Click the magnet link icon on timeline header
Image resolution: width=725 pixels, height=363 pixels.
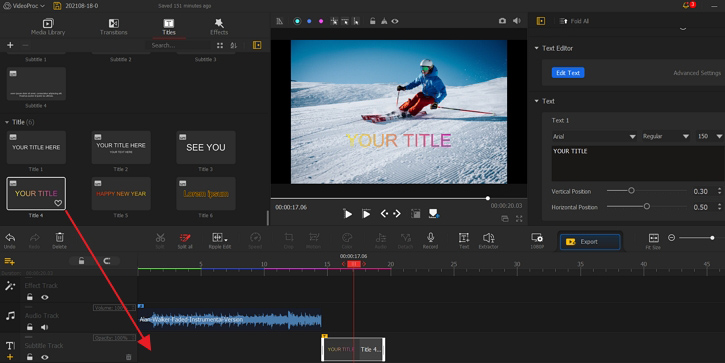tap(107, 261)
